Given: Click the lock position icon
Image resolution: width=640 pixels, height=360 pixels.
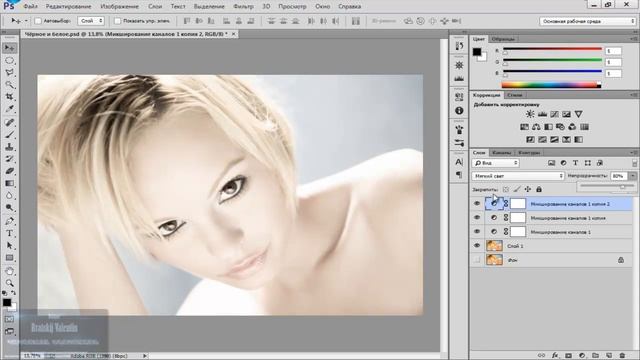Looking at the screenshot, I should point(528,189).
